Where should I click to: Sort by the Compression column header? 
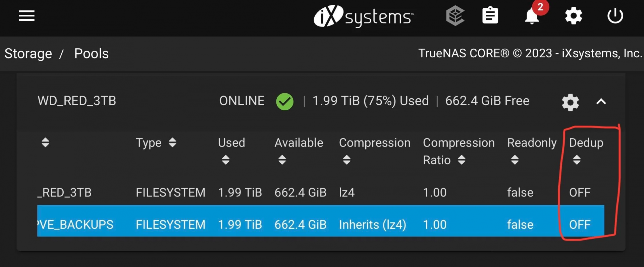click(x=375, y=151)
